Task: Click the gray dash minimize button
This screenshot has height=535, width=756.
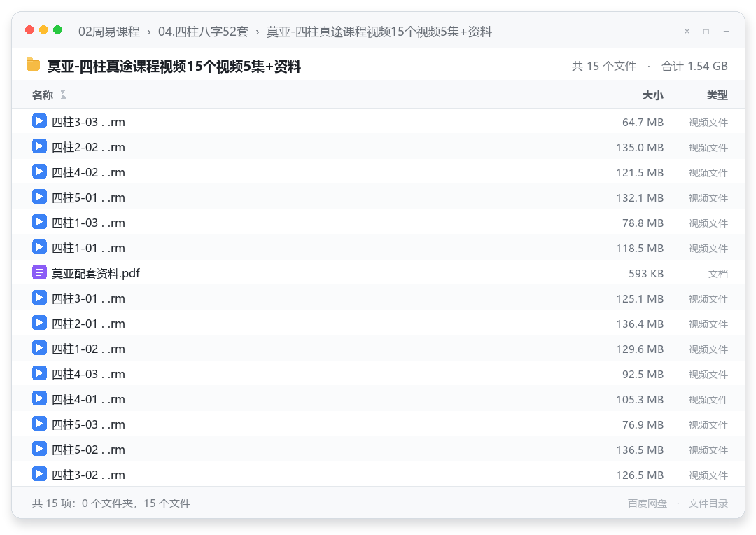Action: pyautogui.click(x=726, y=32)
